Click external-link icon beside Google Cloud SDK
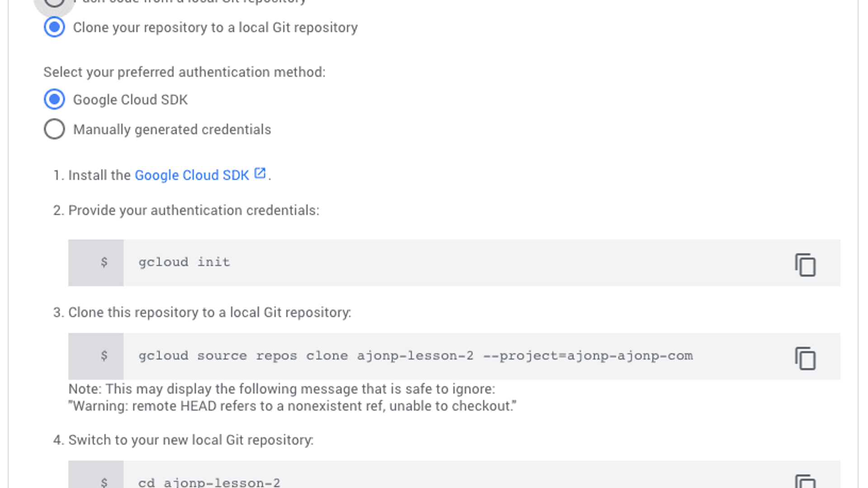 [x=260, y=173]
